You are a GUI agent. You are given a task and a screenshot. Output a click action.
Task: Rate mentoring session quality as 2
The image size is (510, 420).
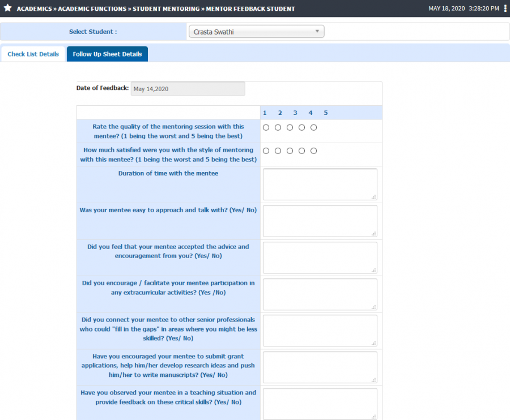278,128
